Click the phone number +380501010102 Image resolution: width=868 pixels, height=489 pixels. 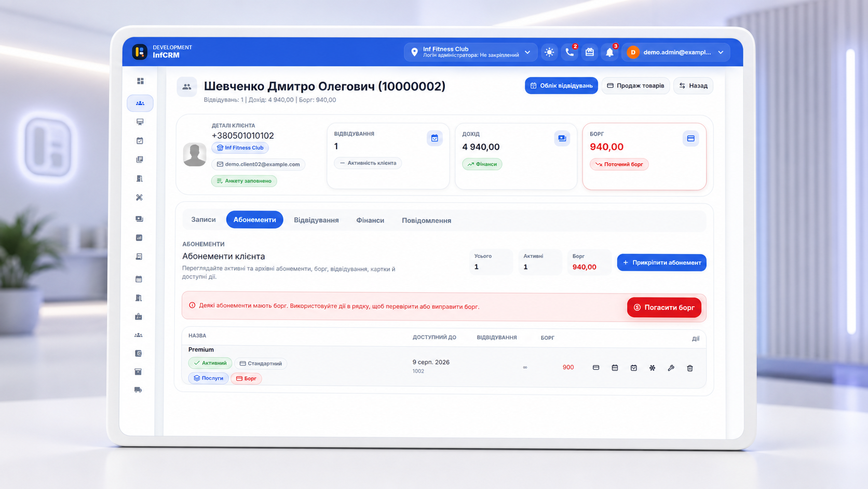point(242,136)
